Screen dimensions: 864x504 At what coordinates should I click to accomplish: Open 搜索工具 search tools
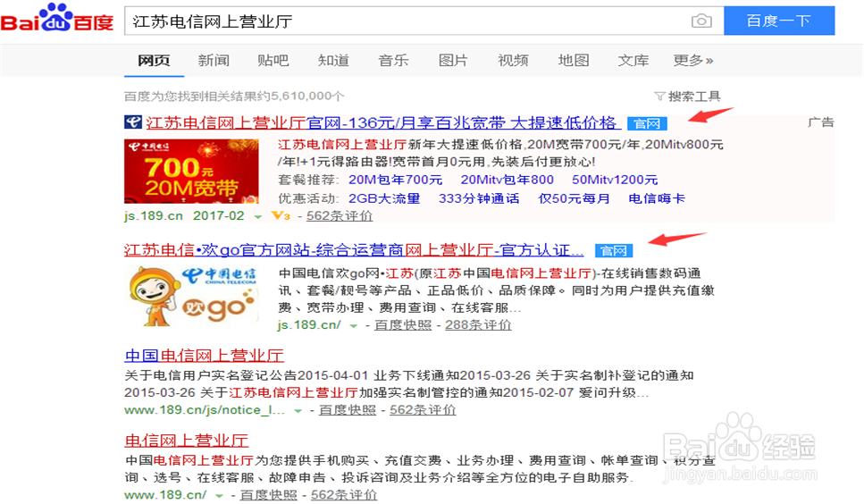693,97
